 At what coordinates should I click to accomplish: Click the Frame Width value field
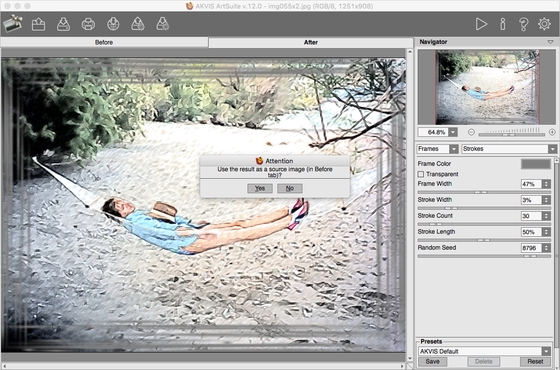(531, 184)
